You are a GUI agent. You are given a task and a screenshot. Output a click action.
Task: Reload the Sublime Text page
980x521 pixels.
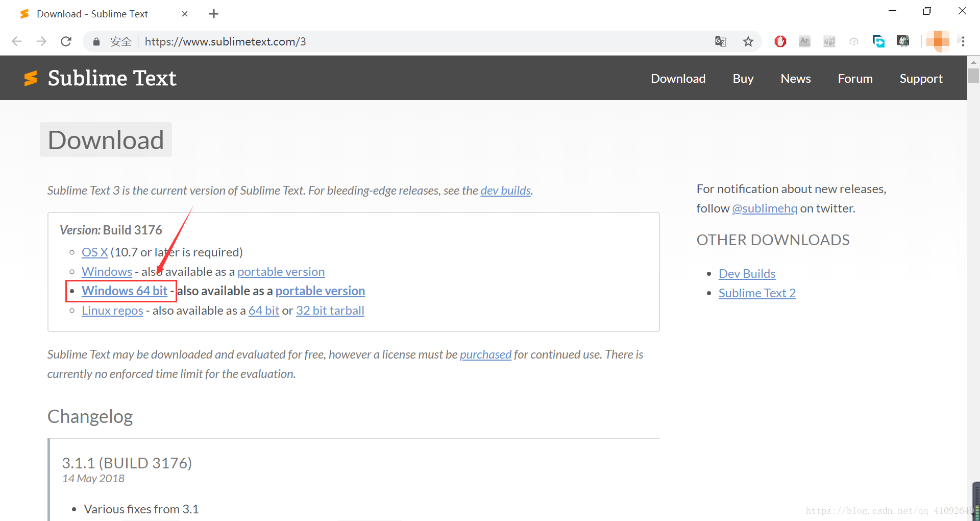click(x=66, y=41)
